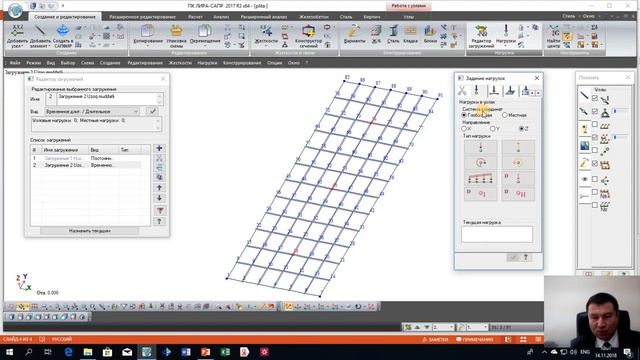
Task: Click the Блоки ribbon icon
Action: pos(430,35)
